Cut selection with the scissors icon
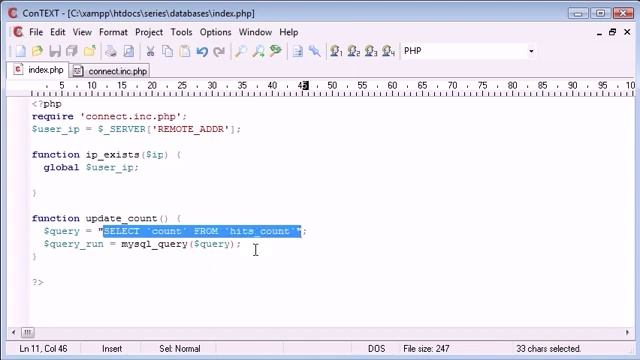Viewport: 640px width, 360px height. click(x=150, y=51)
